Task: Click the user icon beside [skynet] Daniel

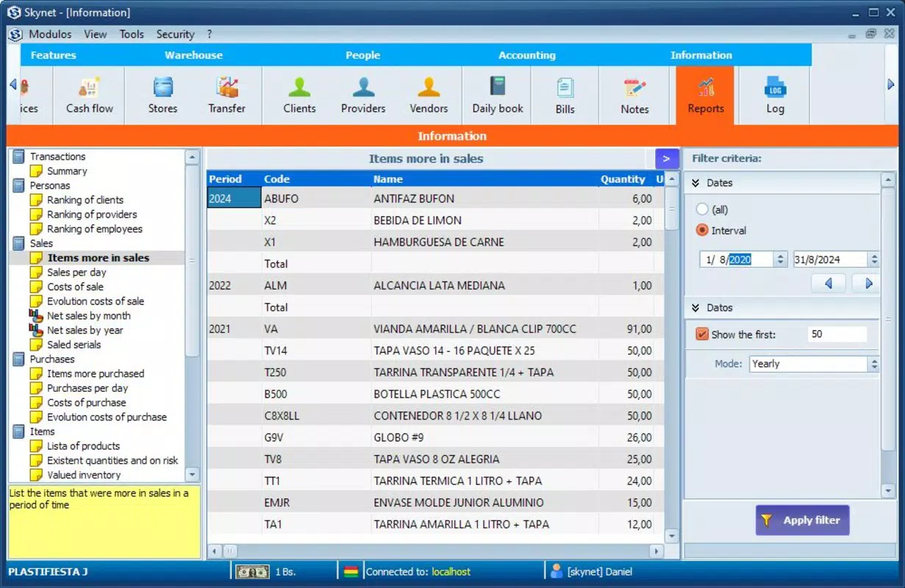Action: [x=556, y=571]
